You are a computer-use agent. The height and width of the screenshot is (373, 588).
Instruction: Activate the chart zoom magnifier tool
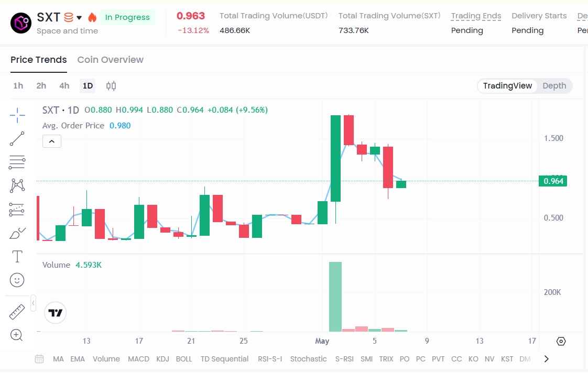tap(17, 335)
